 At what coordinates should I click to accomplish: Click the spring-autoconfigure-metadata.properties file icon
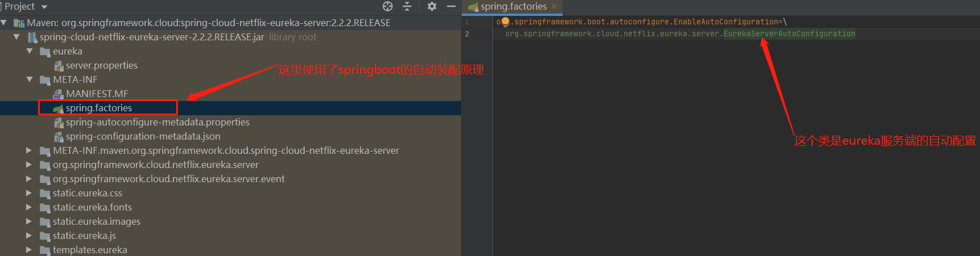click(x=59, y=123)
